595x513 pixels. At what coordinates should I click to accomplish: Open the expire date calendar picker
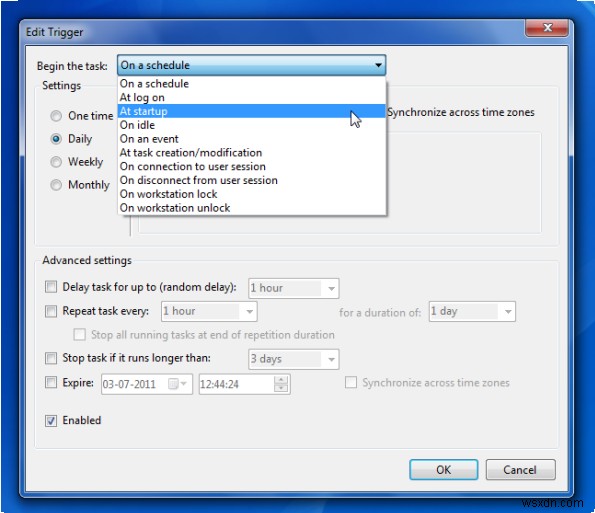[177, 384]
